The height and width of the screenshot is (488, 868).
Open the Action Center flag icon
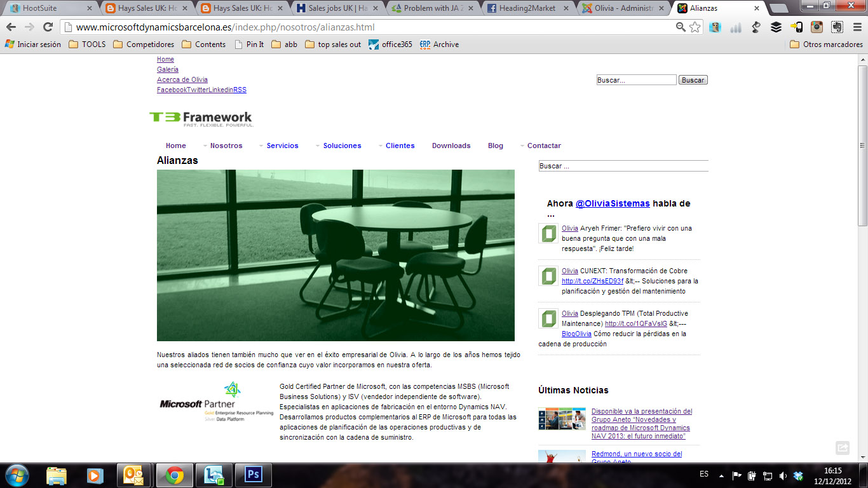click(737, 475)
